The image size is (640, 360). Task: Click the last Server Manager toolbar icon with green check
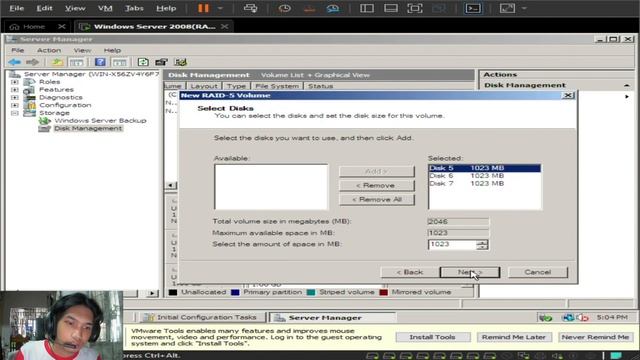coord(180,62)
